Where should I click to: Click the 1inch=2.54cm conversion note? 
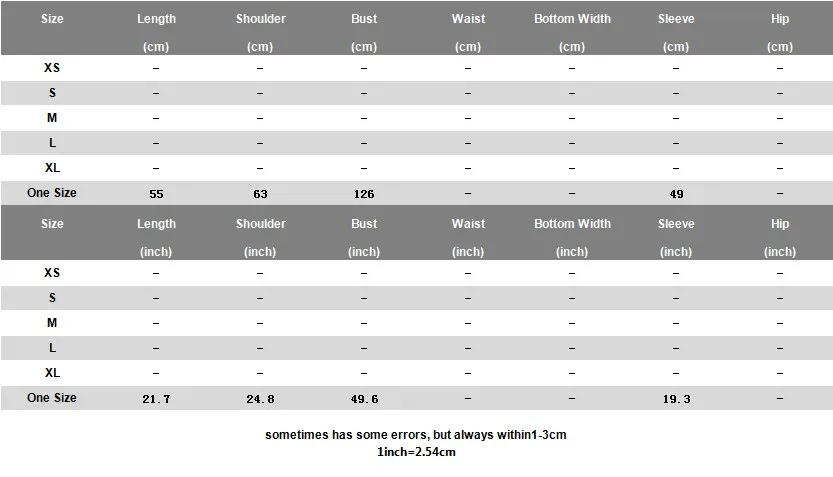pos(416,452)
